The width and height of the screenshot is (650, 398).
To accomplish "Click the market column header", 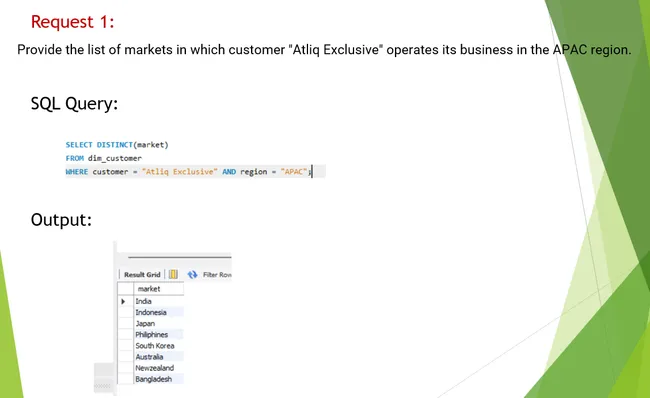I will click(159, 289).
